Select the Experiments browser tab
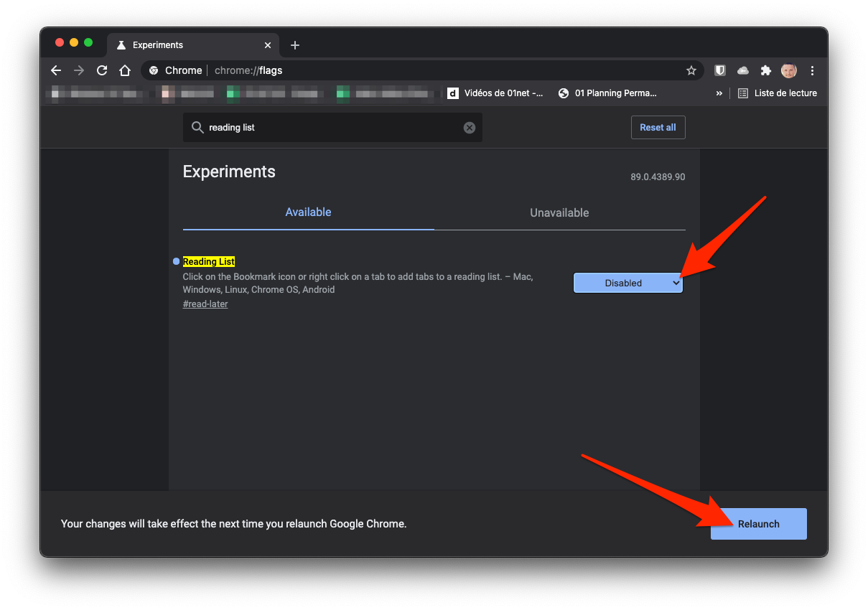This screenshot has width=868, height=610. click(x=194, y=45)
